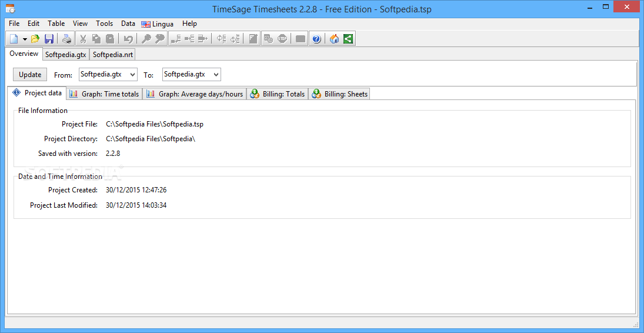
Task: Switch to the Overview tab
Action: [x=24, y=54]
